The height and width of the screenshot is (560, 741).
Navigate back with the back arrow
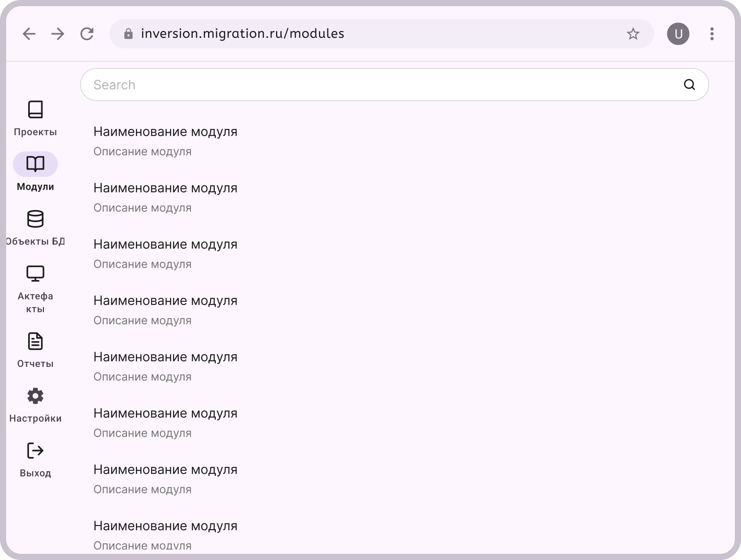tap(29, 34)
